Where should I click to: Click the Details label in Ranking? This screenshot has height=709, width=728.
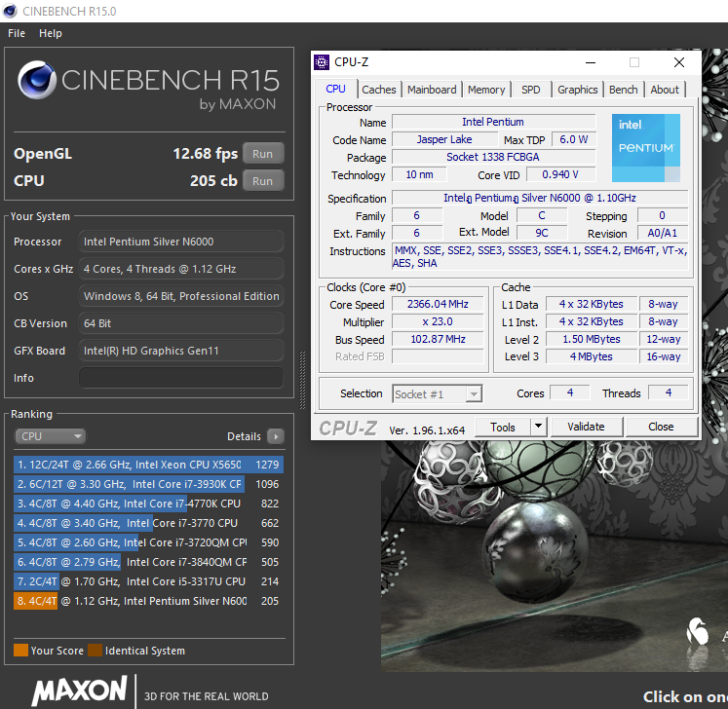[x=244, y=436]
